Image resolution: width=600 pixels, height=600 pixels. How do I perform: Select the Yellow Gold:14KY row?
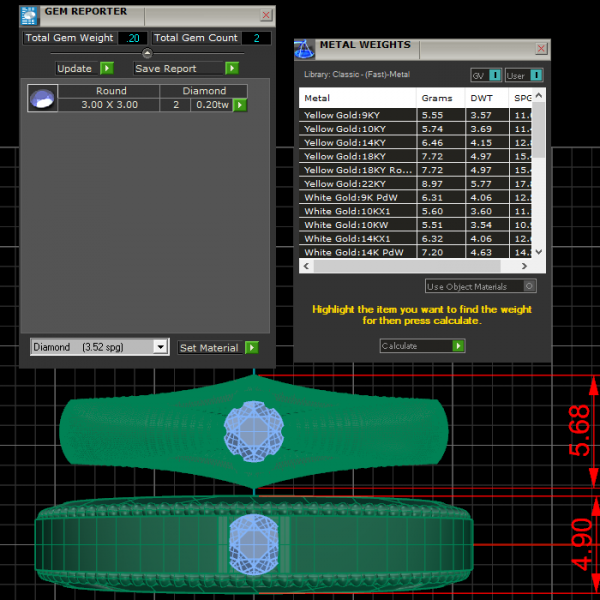[x=358, y=143]
